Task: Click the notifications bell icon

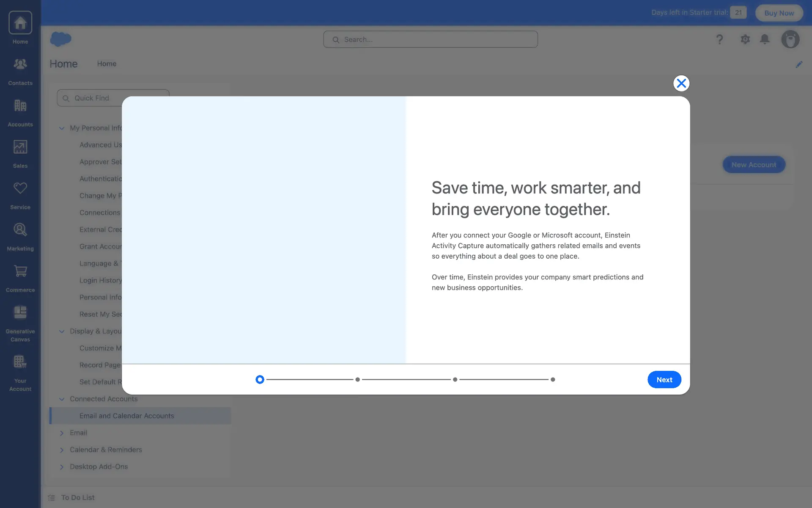Action: [x=765, y=39]
